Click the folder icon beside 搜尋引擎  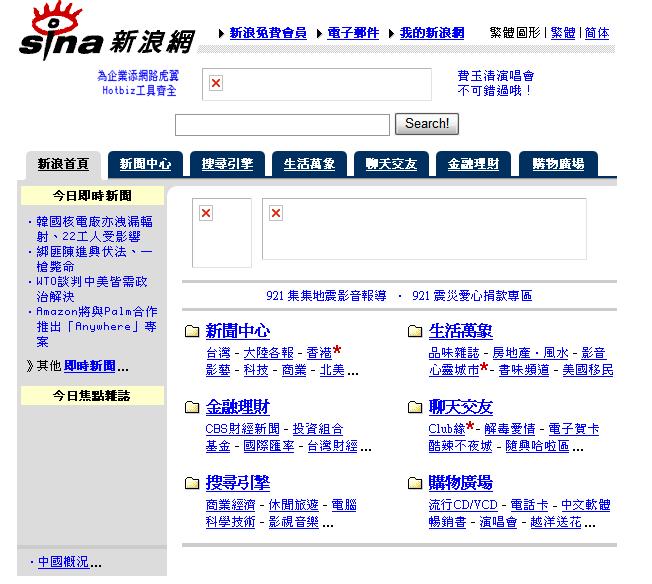(192, 484)
